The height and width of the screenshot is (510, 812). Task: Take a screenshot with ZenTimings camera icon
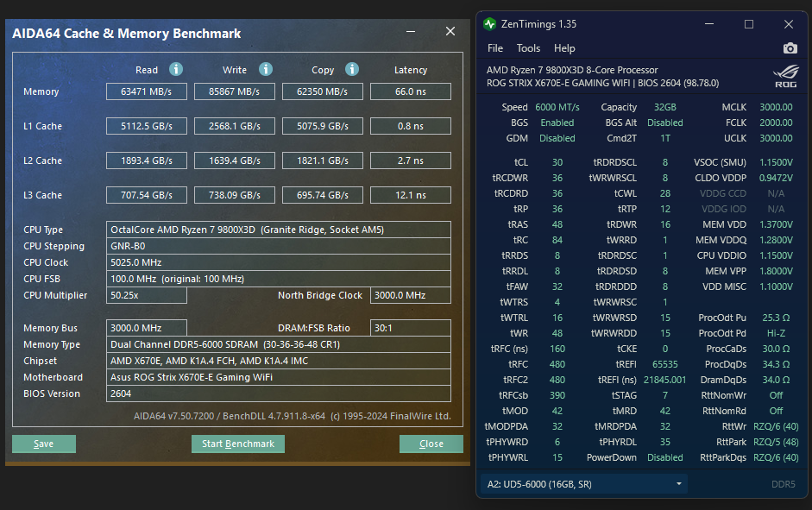790,48
